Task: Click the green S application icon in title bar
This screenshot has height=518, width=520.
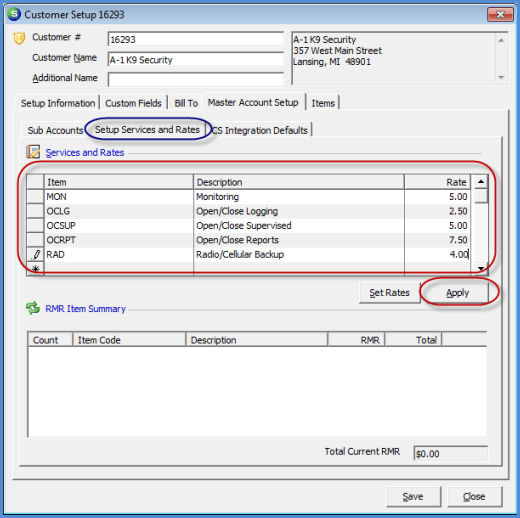Action: (14, 14)
